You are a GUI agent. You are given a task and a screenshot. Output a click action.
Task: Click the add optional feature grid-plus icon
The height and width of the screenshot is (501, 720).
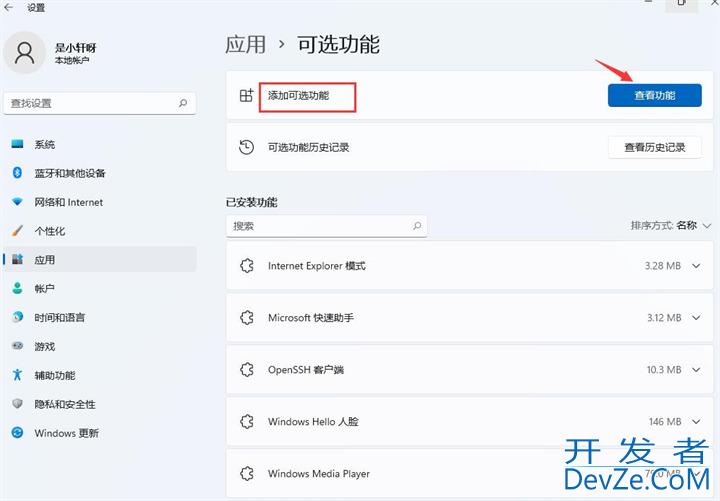pyautogui.click(x=247, y=95)
